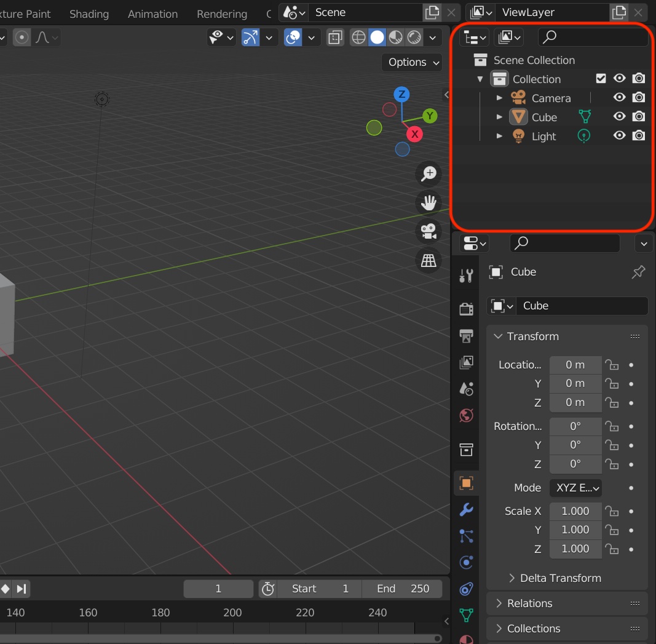Image resolution: width=656 pixels, height=644 pixels.
Task: Open the Tool properties tab
Action: [466, 276]
